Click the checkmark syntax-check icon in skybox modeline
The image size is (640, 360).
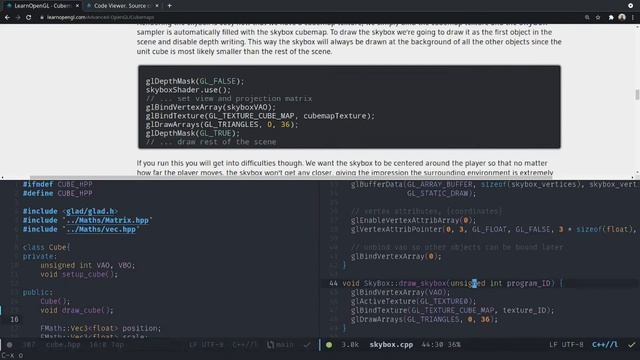[631, 345]
